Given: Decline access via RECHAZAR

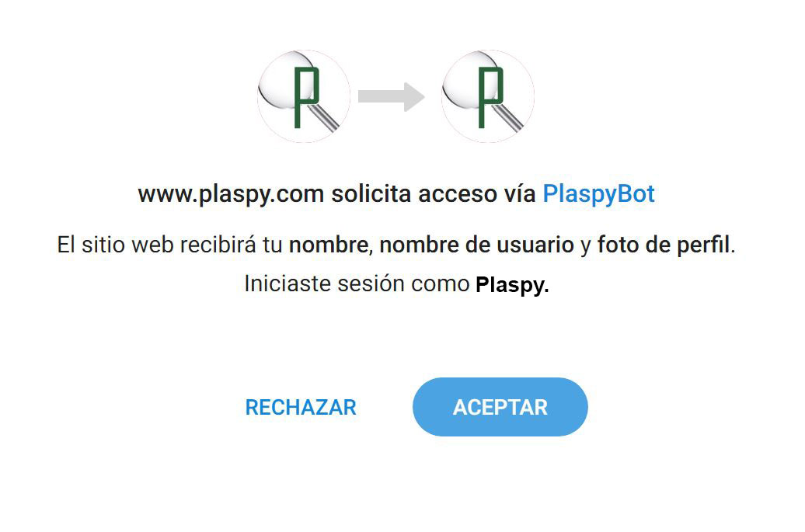Looking at the screenshot, I should [x=301, y=407].
